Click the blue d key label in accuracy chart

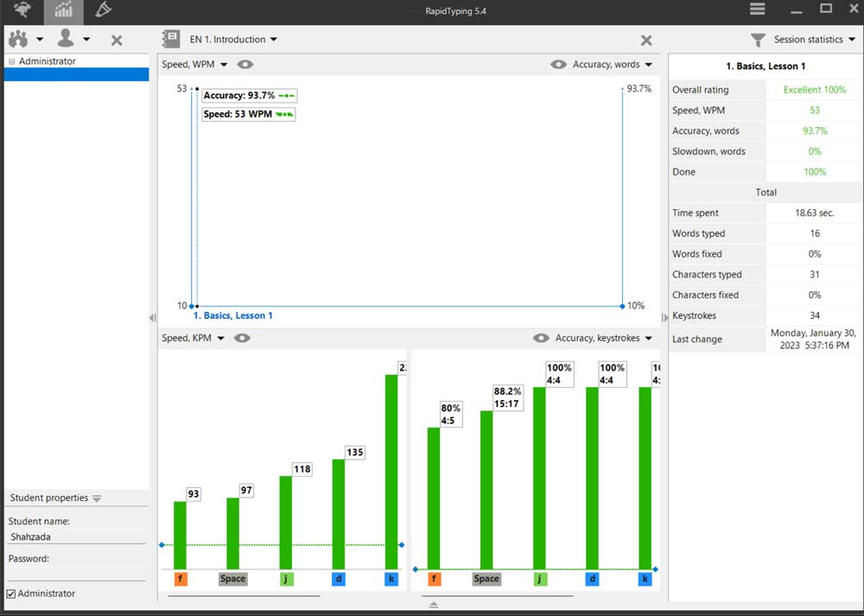pyautogui.click(x=593, y=579)
